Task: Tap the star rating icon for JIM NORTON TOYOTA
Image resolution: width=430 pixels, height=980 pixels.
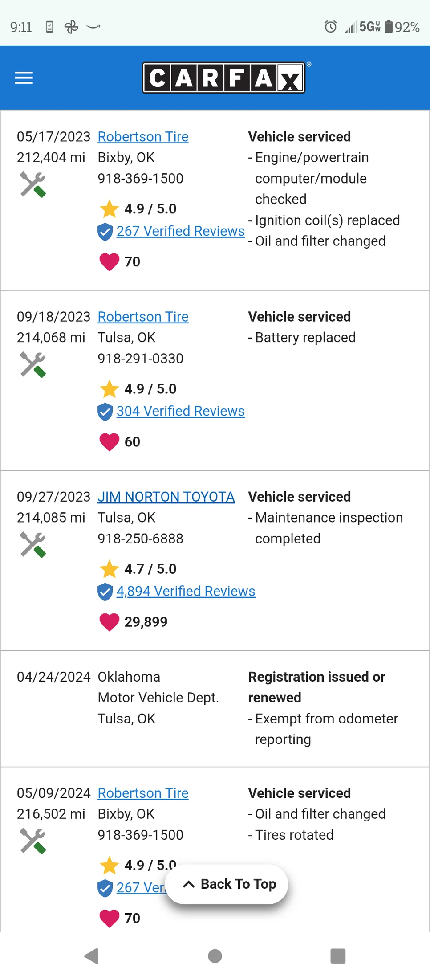Action: [109, 569]
